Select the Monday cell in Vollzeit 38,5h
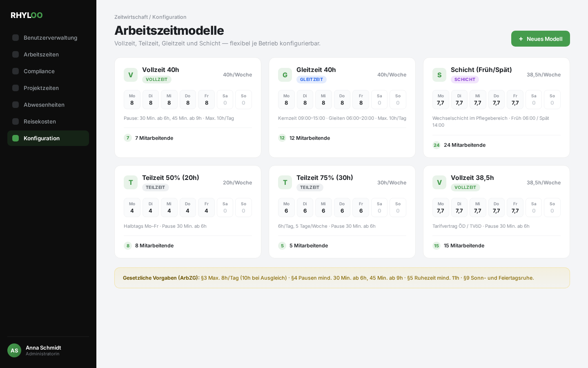The image size is (588, 368). pyautogui.click(x=441, y=207)
